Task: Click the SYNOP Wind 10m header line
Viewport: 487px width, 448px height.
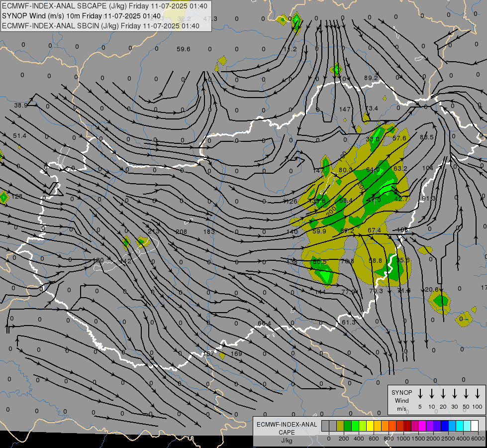Action: click(82, 16)
